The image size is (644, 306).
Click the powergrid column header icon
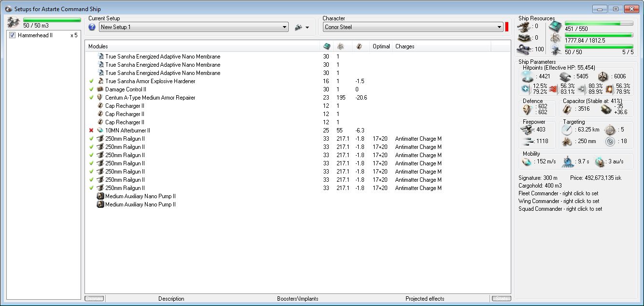click(340, 46)
